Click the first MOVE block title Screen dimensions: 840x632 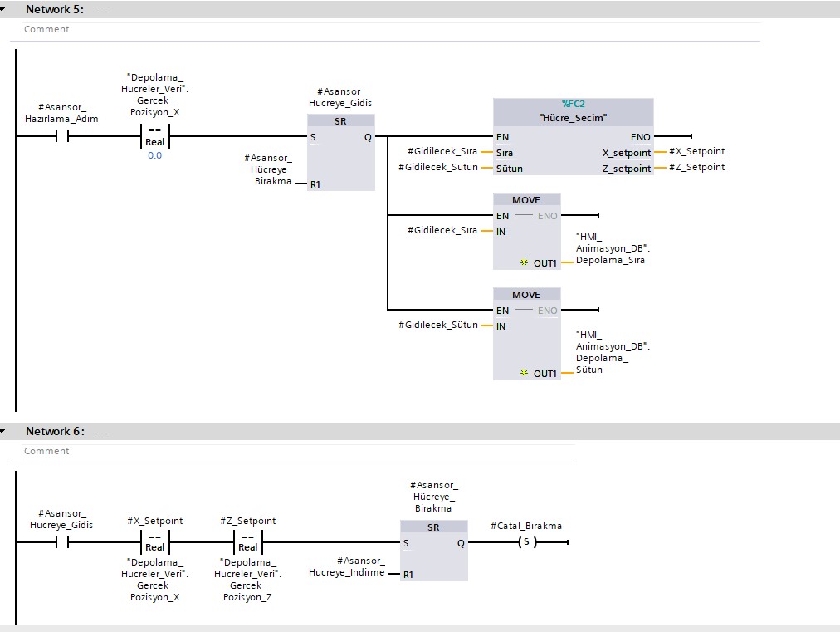[526, 200]
